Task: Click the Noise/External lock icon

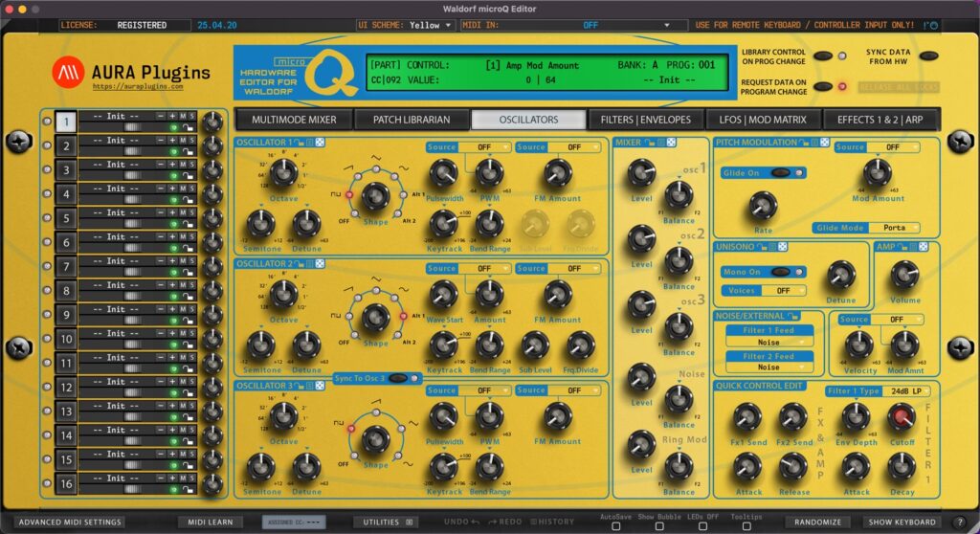Action: [792, 317]
